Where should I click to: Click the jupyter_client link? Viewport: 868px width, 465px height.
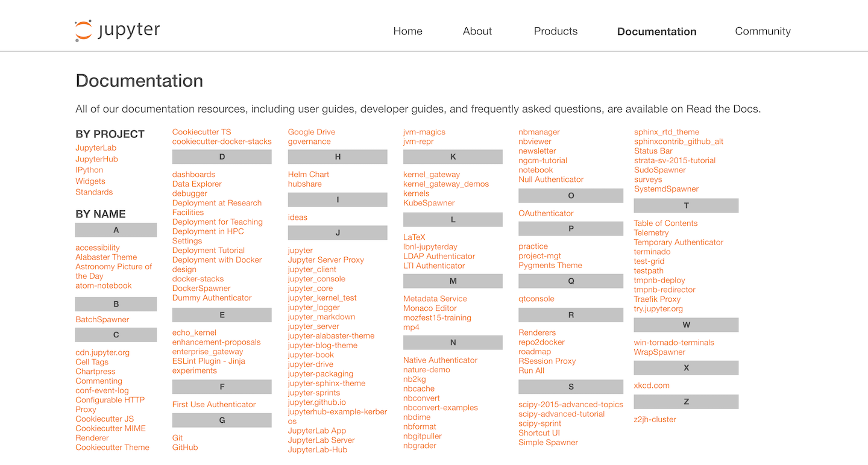coord(312,270)
